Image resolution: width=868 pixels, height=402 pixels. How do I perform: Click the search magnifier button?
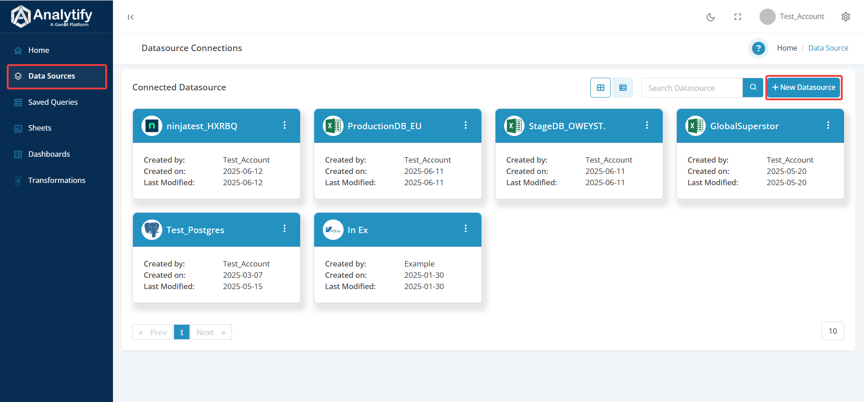[753, 88]
